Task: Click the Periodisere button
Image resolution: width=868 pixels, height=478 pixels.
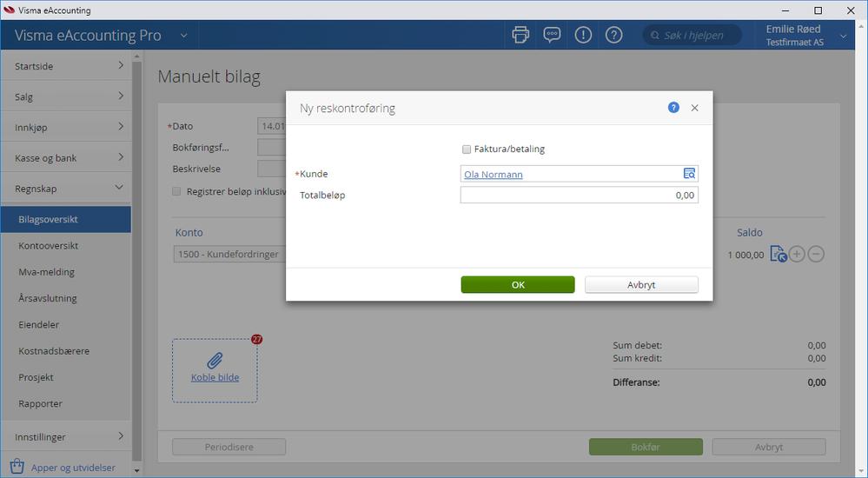Action: 229,447
